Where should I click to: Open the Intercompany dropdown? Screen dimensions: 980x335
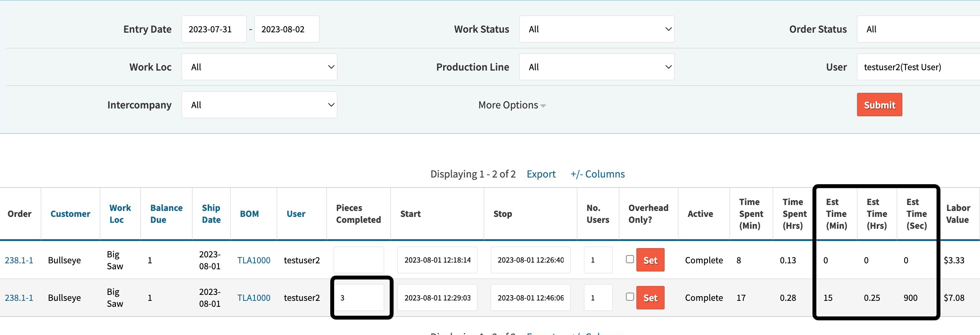259,105
